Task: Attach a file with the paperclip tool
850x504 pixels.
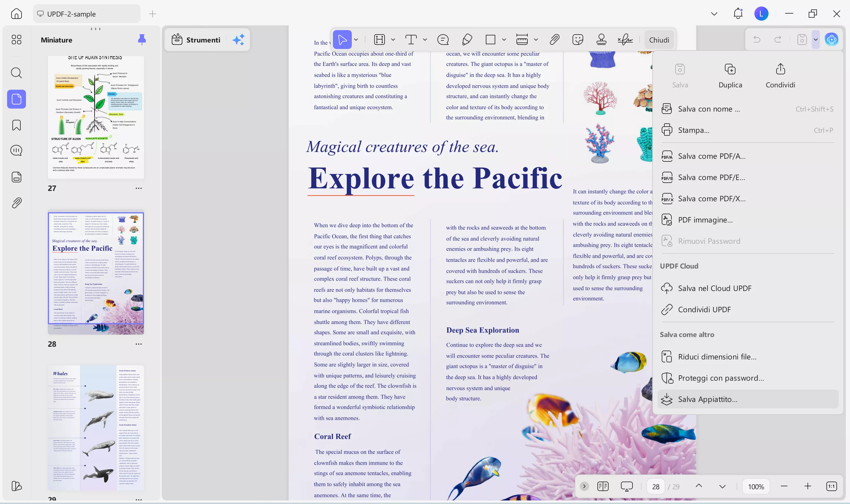Action: 554,40
